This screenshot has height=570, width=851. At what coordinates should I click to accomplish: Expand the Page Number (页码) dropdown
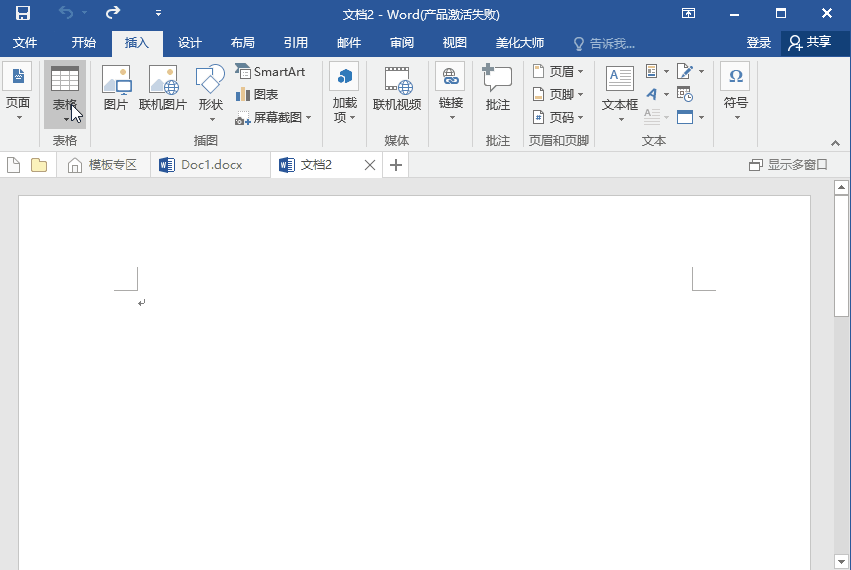click(558, 117)
